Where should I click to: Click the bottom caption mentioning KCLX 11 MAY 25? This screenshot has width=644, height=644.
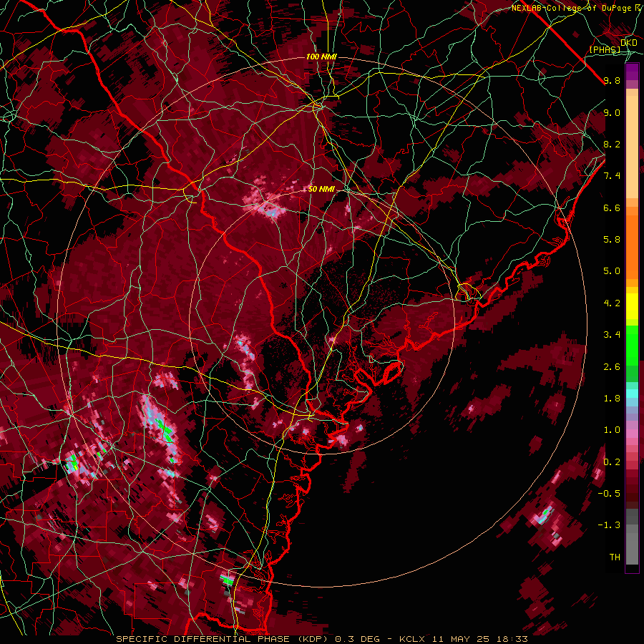point(321,639)
